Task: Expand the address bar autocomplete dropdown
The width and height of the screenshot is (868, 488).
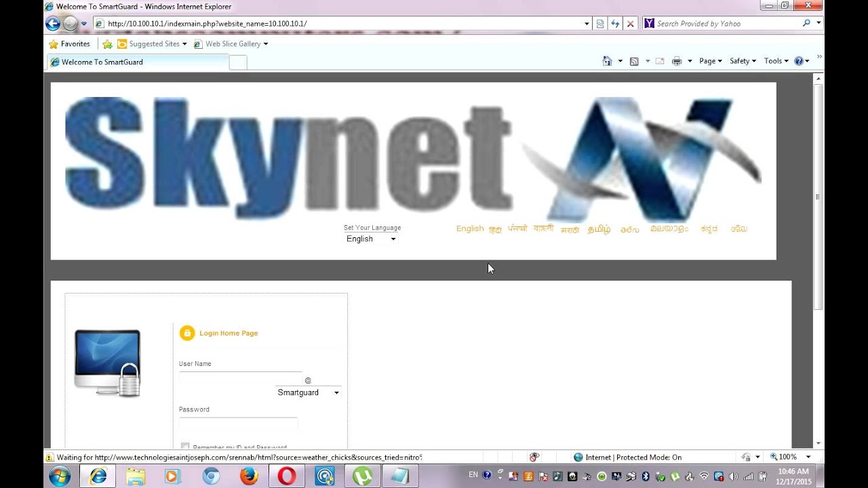Action: pyautogui.click(x=587, y=24)
